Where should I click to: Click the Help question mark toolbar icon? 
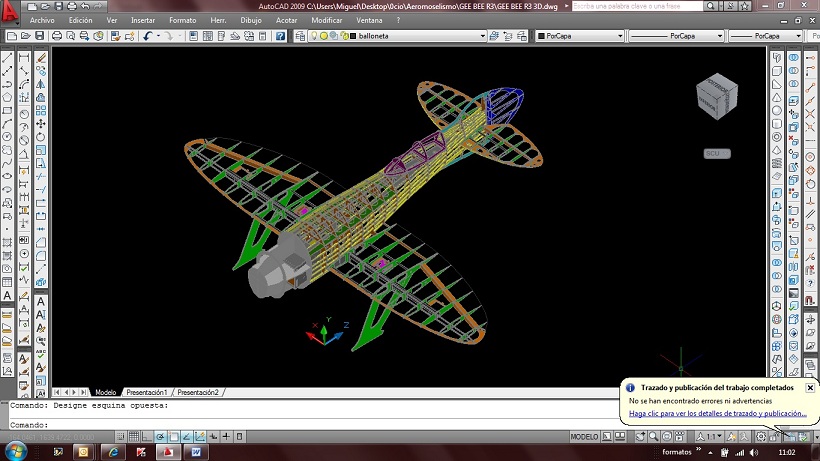tap(282, 36)
